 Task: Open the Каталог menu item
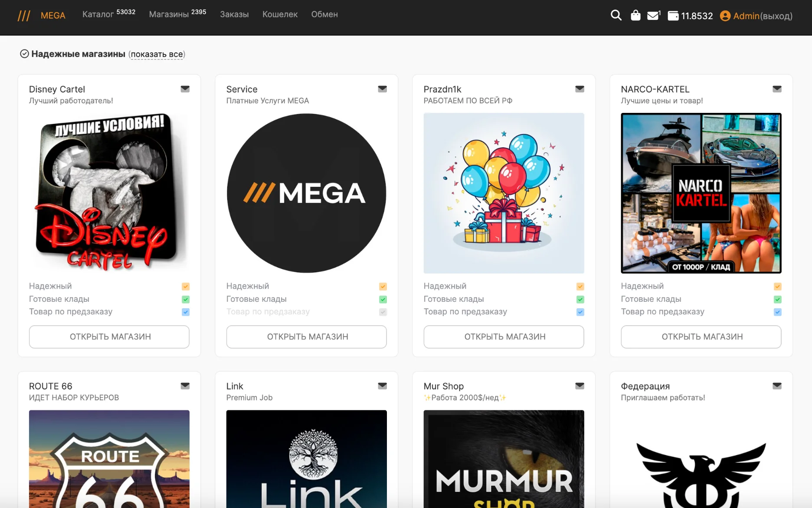pos(98,14)
